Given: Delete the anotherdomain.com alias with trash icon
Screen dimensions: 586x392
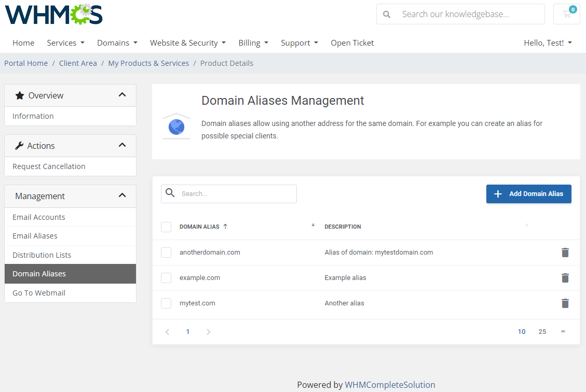Looking at the screenshot, I should pos(565,252).
